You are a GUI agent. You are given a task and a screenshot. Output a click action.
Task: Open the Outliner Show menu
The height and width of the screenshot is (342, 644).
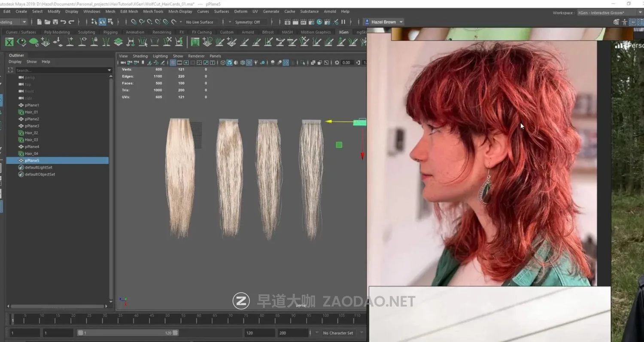point(32,62)
